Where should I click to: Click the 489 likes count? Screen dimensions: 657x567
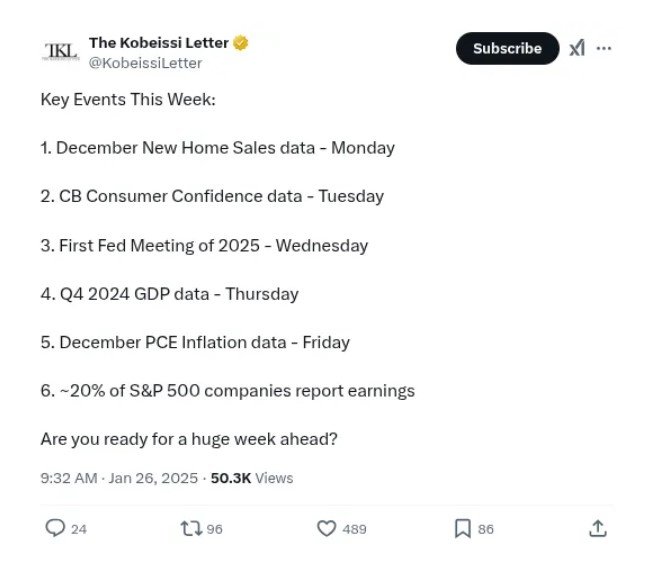tap(354, 529)
